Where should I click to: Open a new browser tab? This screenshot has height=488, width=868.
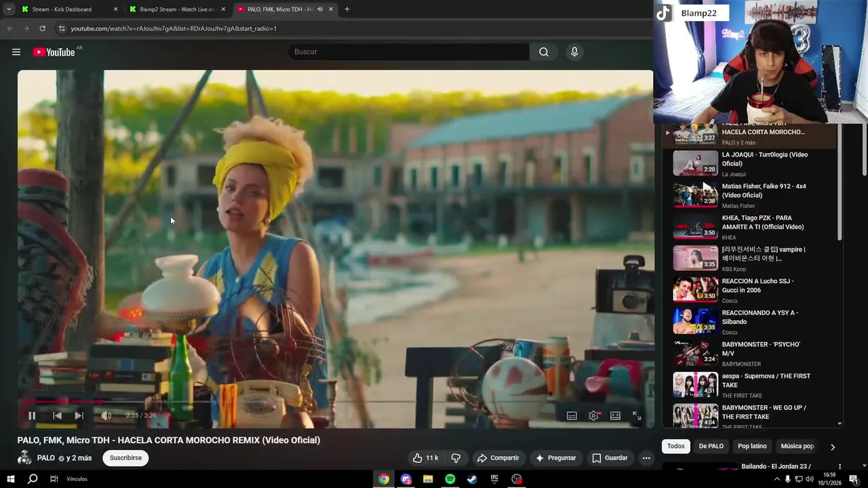(x=347, y=9)
